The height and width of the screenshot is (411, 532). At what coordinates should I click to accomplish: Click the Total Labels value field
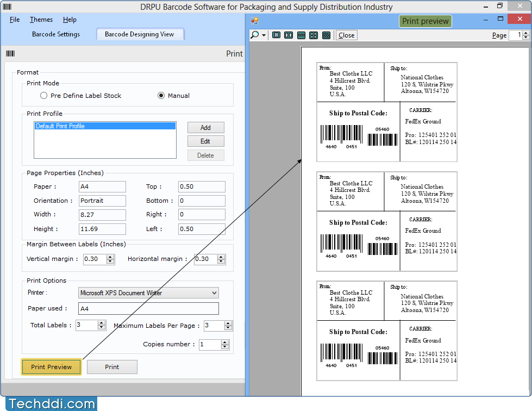[x=87, y=325]
